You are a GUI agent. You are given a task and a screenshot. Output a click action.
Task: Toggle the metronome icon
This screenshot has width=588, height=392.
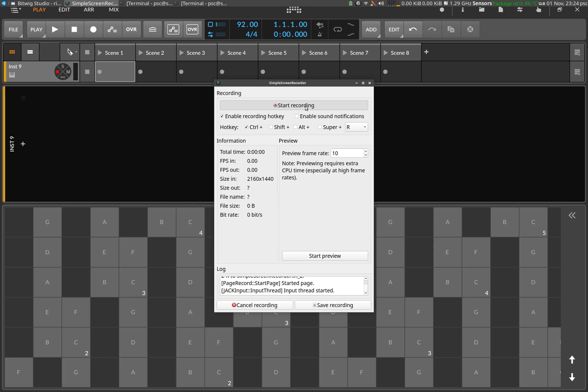point(320,35)
